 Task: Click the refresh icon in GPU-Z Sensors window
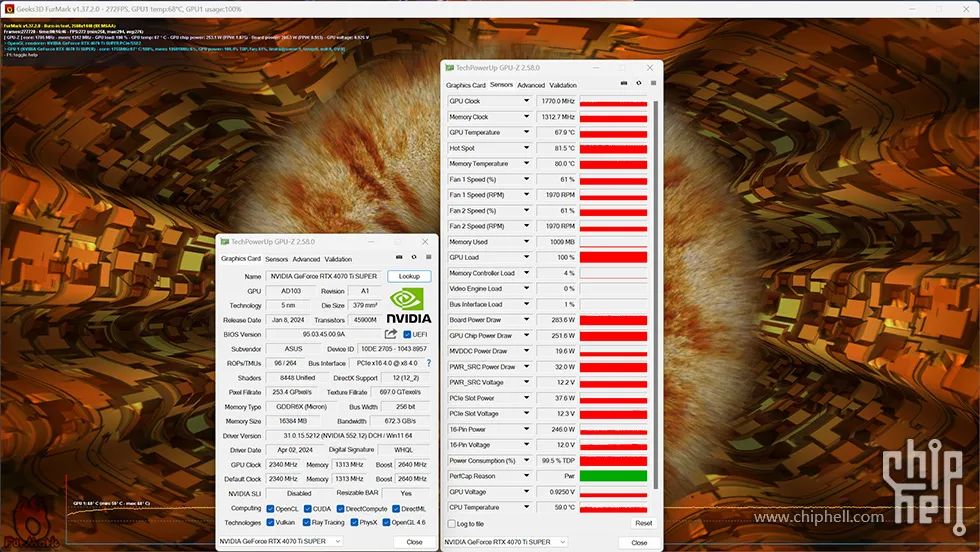pyautogui.click(x=639, y=83)
